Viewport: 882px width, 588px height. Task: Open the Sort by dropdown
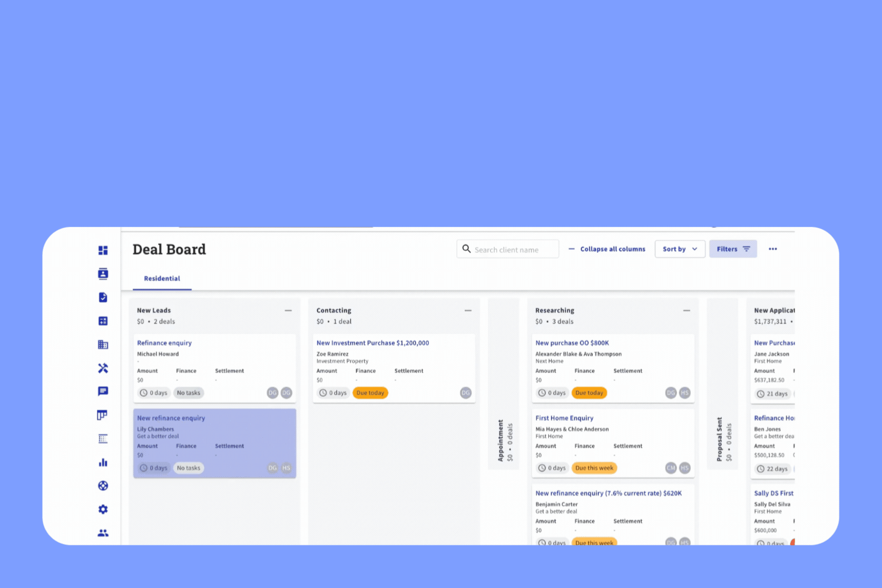click(680, 249)
